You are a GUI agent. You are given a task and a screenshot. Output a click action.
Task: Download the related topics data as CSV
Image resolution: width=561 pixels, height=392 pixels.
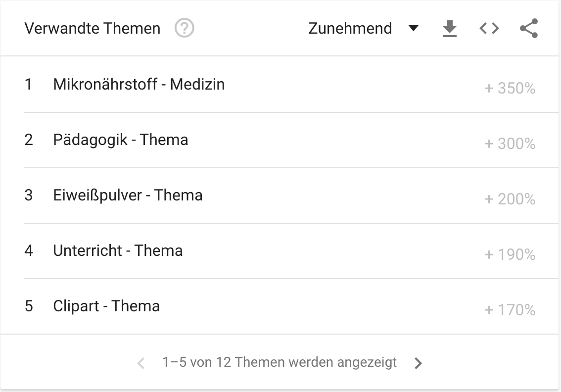coord(449,28)
